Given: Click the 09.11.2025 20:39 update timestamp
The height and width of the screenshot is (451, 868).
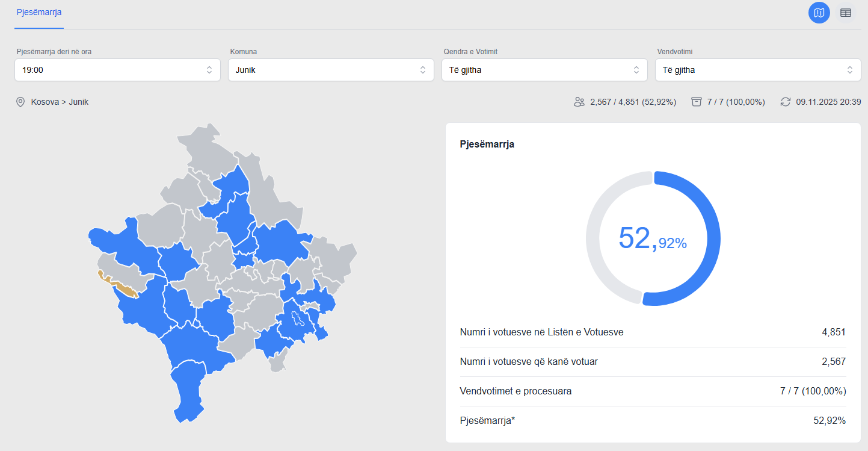Looking at the screenshot, I should [x=828, y=102].
